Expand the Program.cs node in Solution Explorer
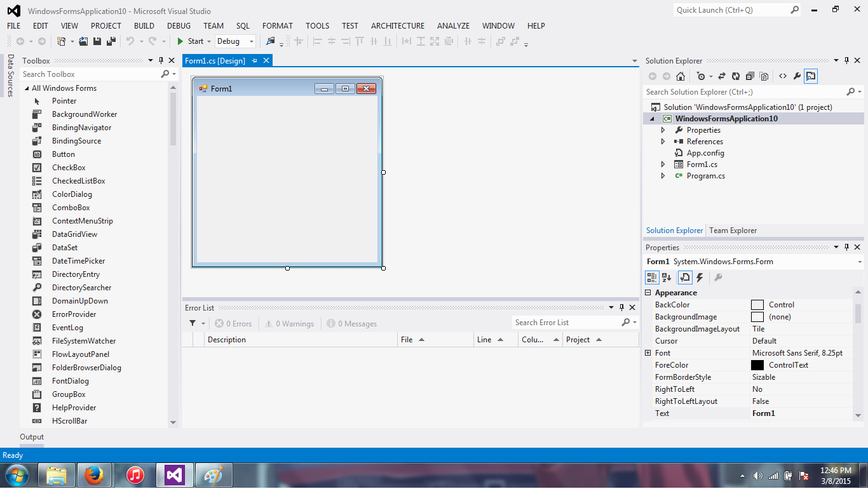This screenshot has width=868, height=489. 663,176
